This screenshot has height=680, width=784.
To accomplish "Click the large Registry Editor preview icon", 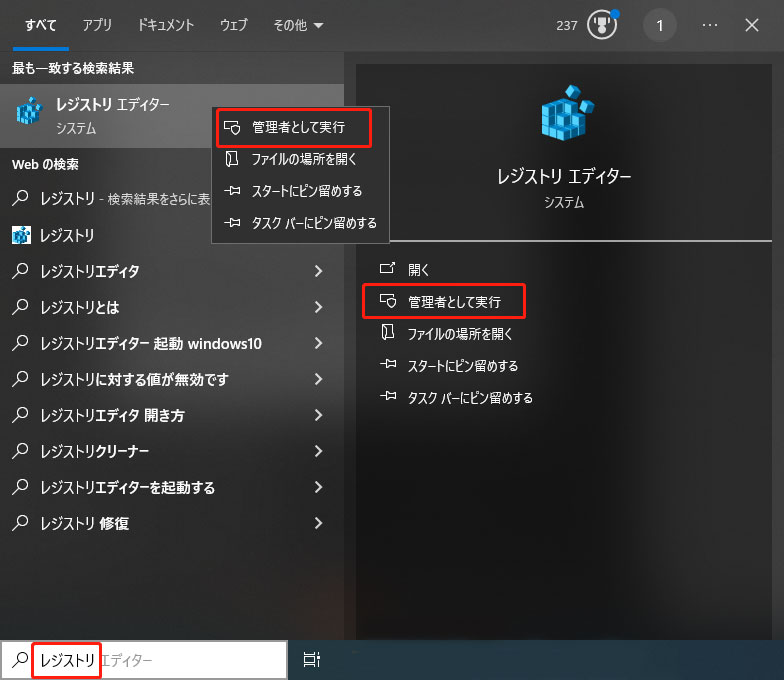I will [566, 113].
